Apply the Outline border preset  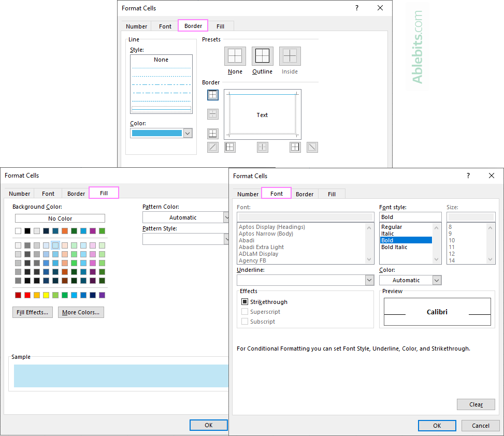pyautogui.click(x=262, y=55)
